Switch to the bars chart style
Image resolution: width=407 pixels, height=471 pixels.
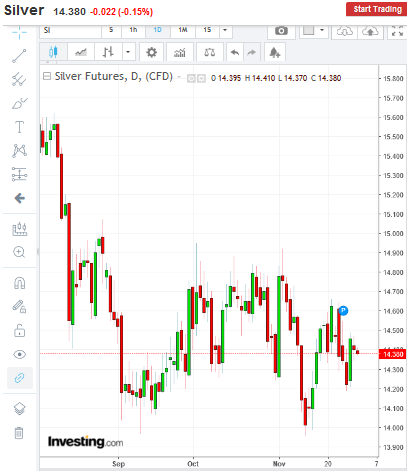(108, 52)
